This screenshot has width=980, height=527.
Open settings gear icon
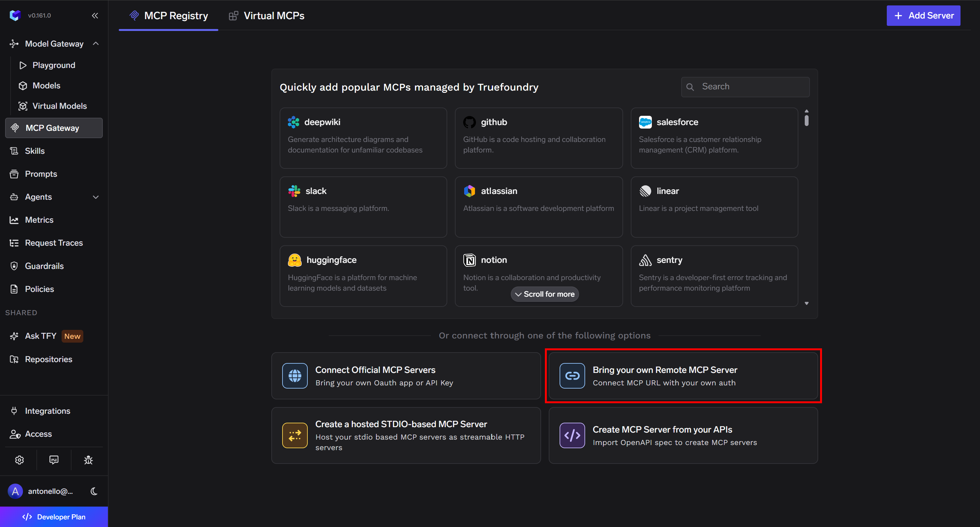pos(19,460)
